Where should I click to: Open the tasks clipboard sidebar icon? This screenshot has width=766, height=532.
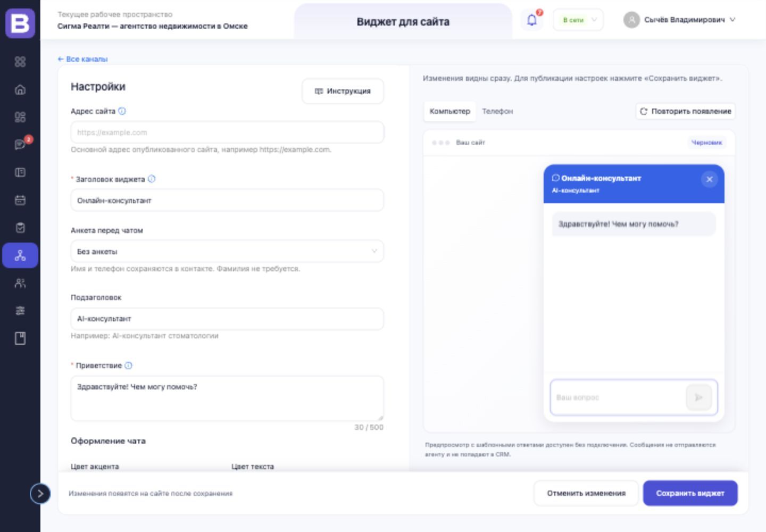(x=20, y=228)
